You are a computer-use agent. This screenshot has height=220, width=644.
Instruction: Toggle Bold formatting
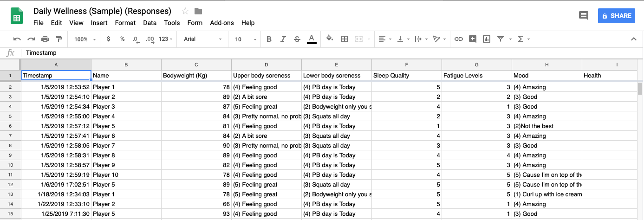coord(269,39)
